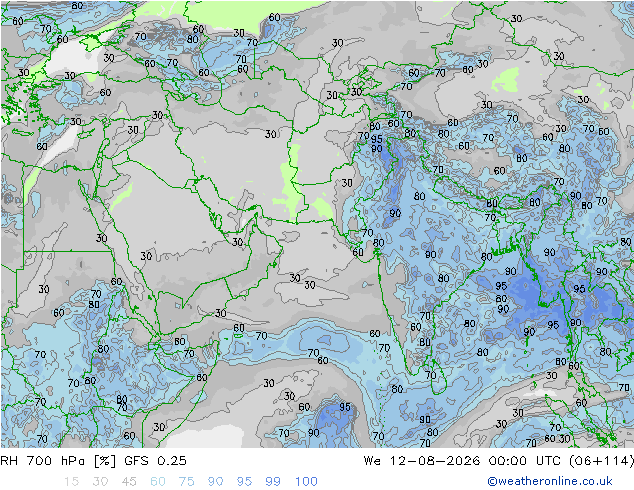Click the legend value 99
Image resolution: width=634 pixels, height=490 pixels.
pos(273,482)
